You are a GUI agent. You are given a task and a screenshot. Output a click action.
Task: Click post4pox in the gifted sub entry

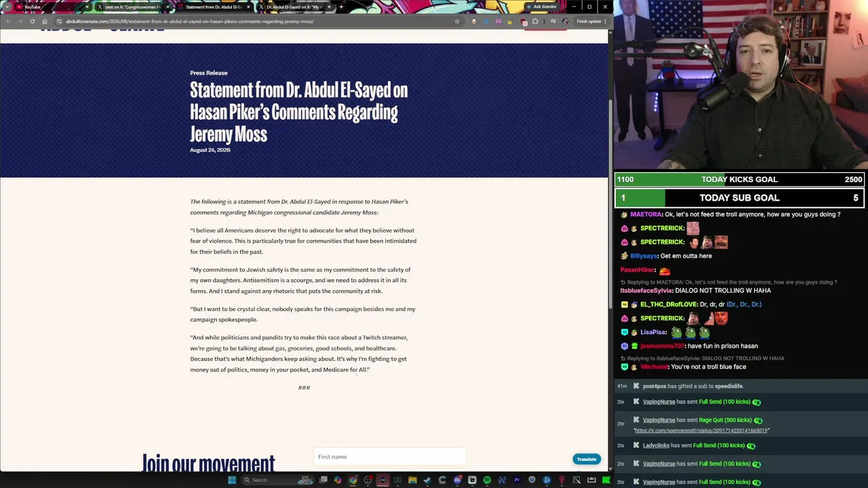click(x=654, y=386)
